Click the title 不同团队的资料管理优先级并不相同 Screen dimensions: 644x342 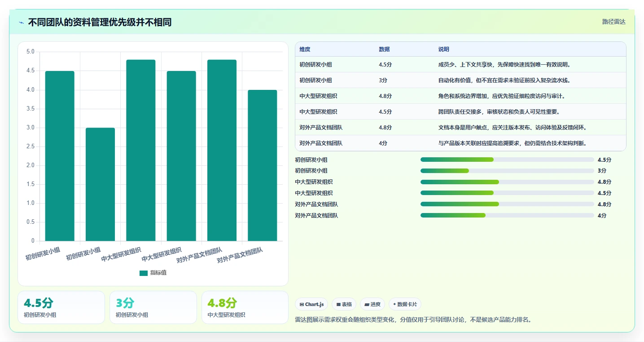100,22
